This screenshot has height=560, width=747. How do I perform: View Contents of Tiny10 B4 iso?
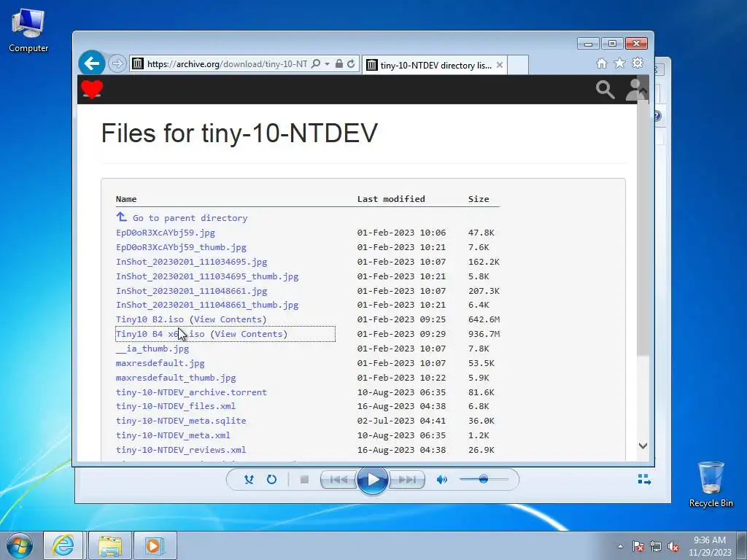pyautogui.click(x=249, y=334)
